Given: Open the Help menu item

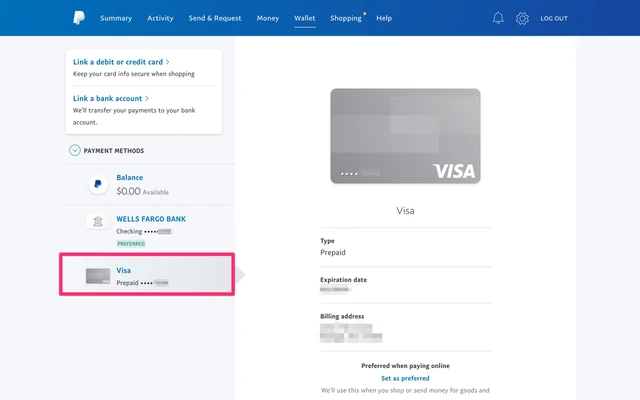Looking at the screenshot, I should point(384,18).
